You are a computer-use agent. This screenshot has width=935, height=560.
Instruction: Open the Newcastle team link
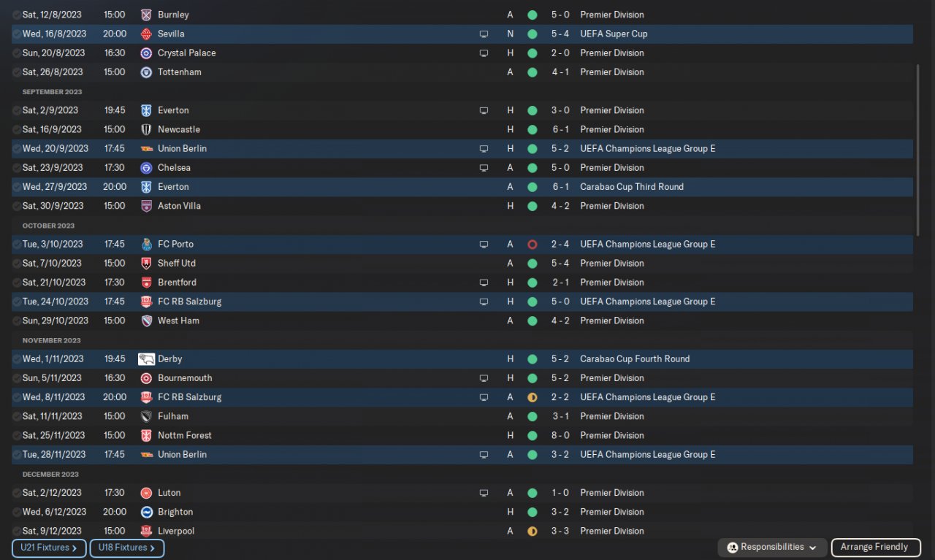(179, 129)
